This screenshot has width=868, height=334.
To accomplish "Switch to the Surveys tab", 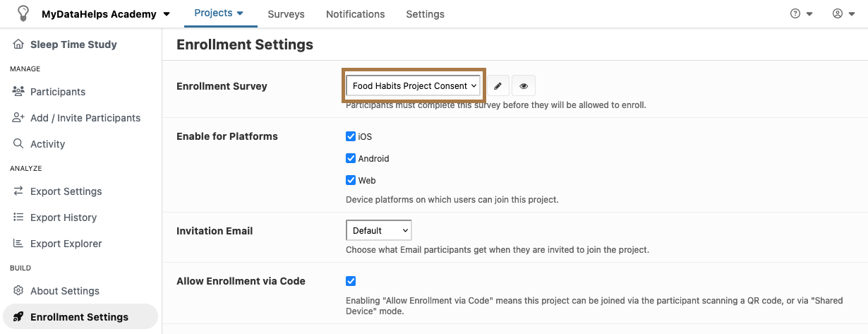I will (x=286, y=14).
